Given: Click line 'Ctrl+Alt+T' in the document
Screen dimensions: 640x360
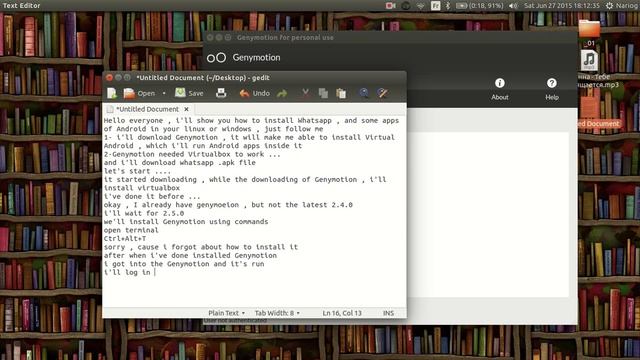Looking at the screenshot, I should [x=124, y=239].
